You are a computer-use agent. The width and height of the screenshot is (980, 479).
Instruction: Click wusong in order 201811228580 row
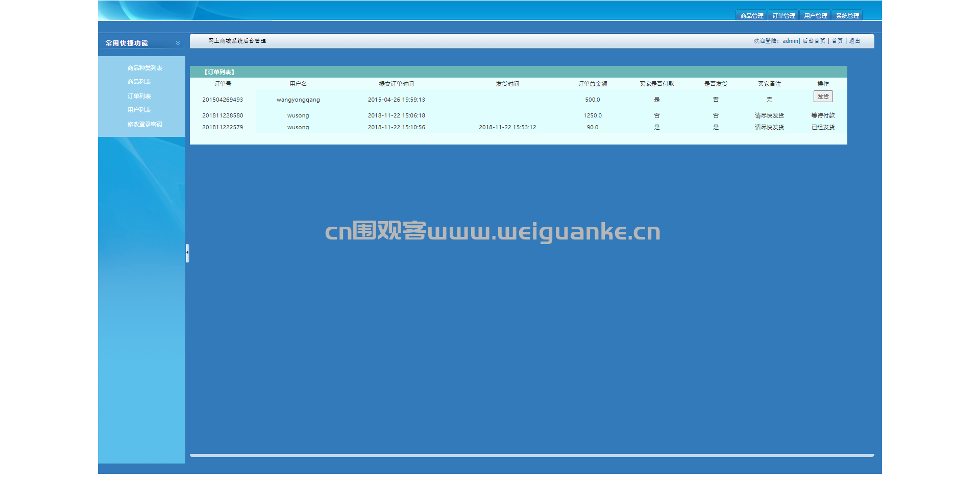click(298, 115)
